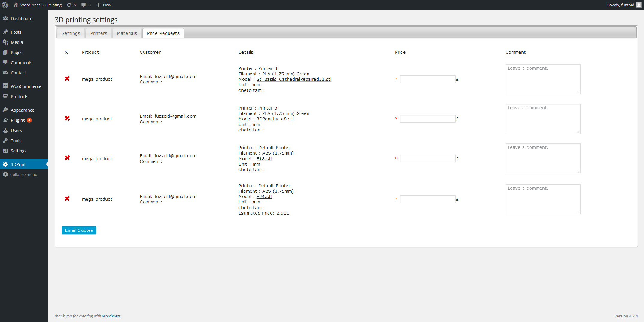Viewport: 644px width, 322px height.
Task: Open the Settings tab
Action: 71,33
